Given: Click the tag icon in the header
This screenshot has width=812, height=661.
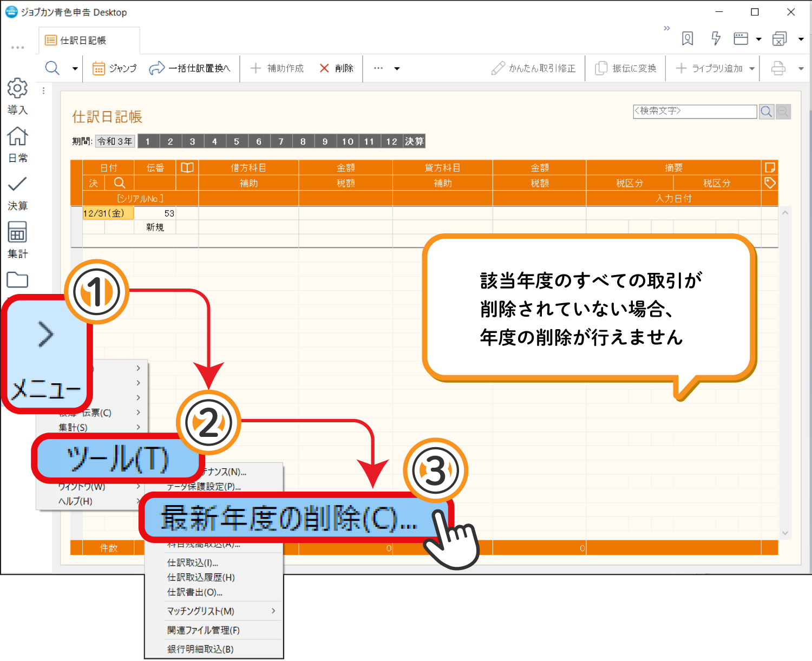Looking at the screenshot, I should click(x=770, y=183).
